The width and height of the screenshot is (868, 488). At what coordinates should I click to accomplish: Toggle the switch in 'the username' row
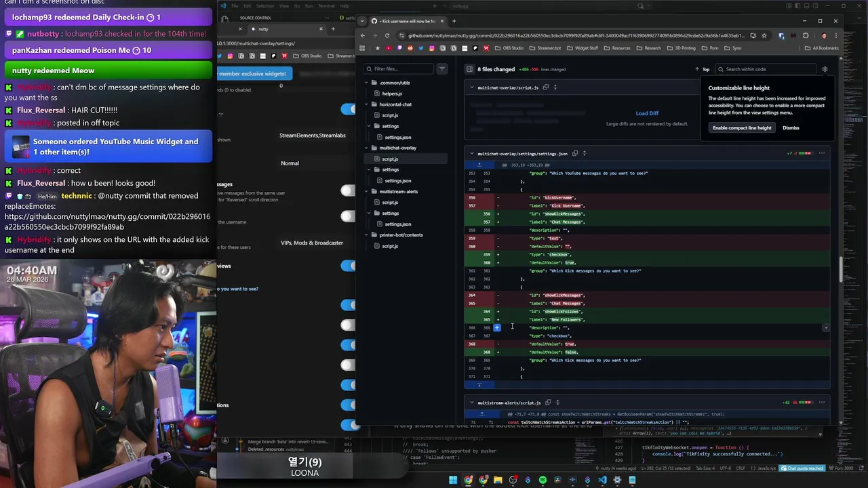[349, 216]
